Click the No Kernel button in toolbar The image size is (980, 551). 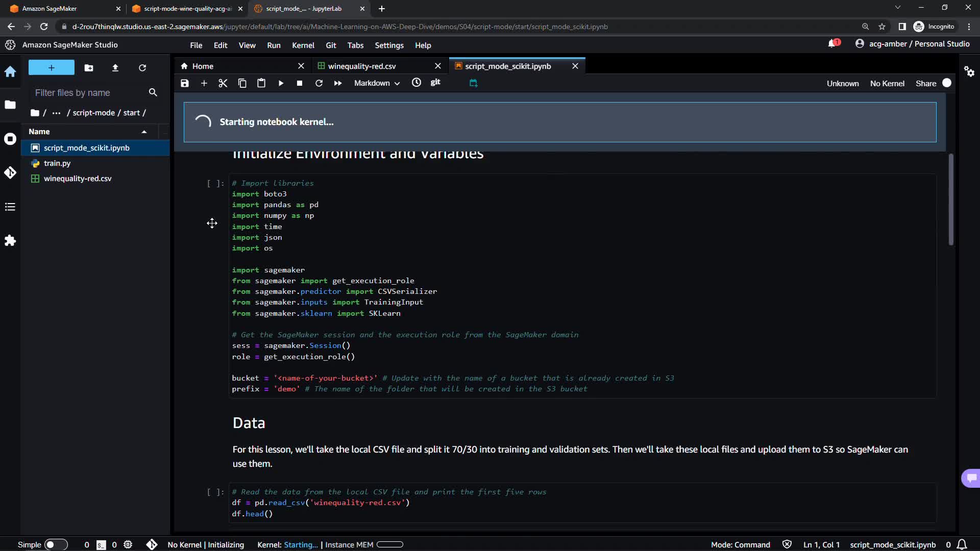(x=887, y=83)
